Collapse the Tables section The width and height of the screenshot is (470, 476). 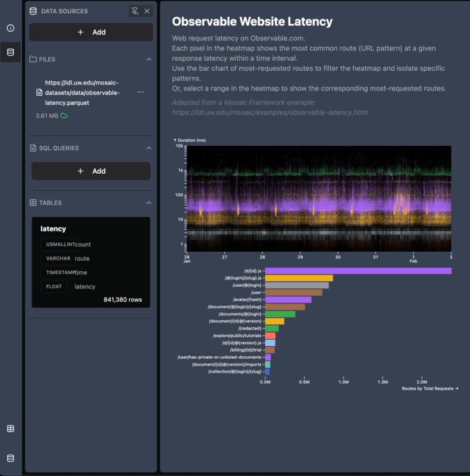pos(149,203)
